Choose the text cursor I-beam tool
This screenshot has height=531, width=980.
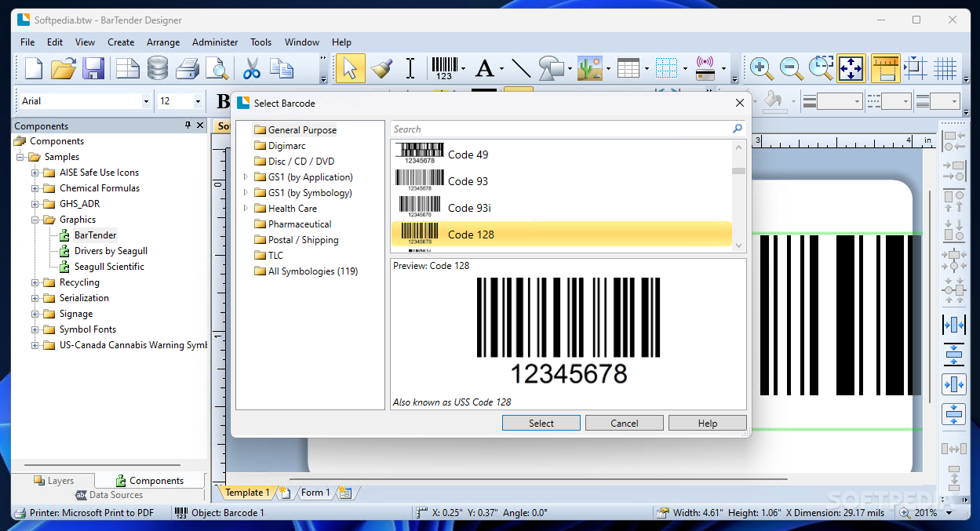(410, 69)
